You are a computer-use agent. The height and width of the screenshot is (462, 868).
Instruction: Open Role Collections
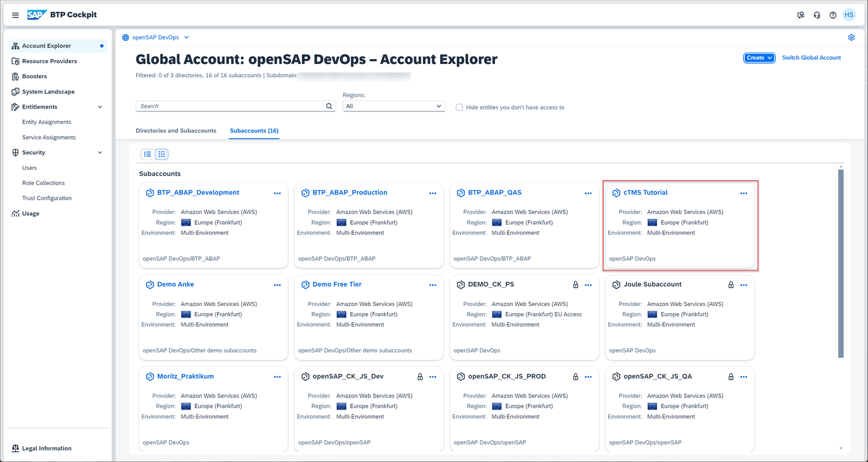[43, 183]
